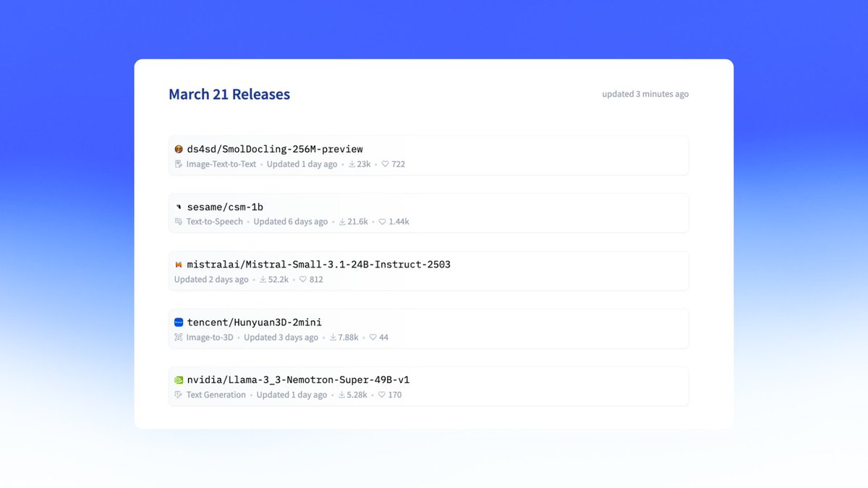Click the ds4sd organization avatar icon
This screenshot has height=488, width=868.
pos(179,149)
